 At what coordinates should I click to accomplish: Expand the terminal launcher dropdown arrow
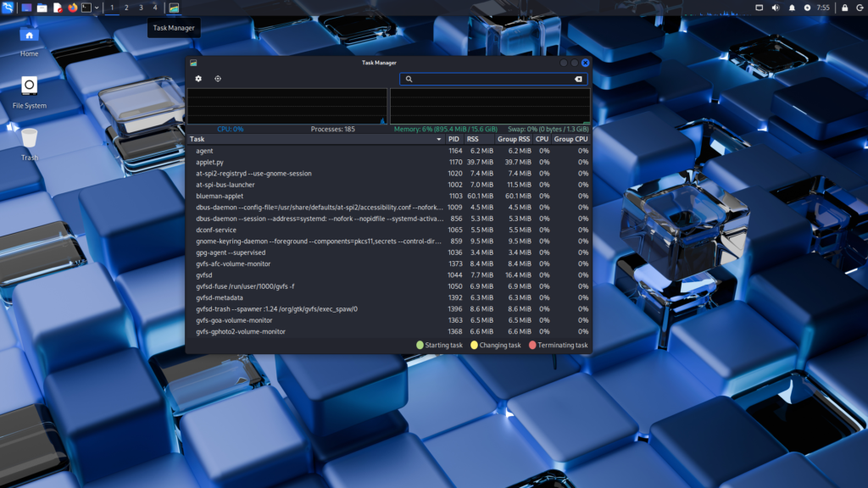(x=97, y=8)
